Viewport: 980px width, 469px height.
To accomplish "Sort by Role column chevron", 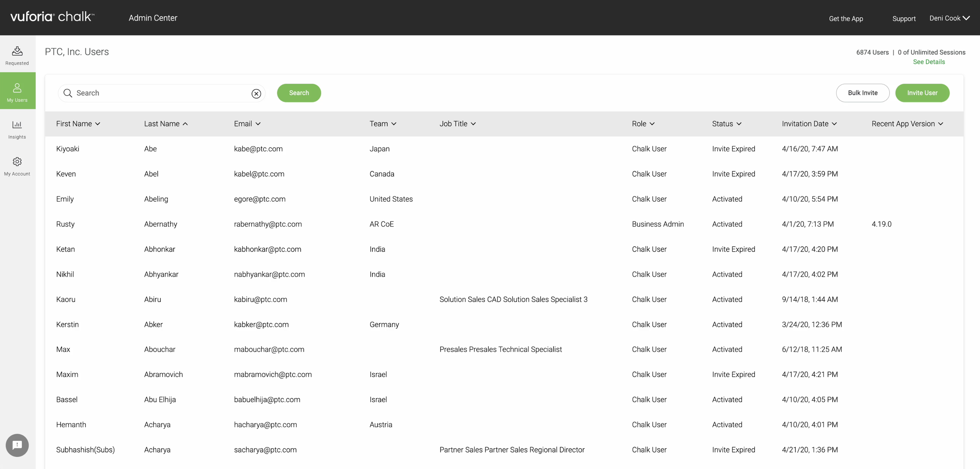I will (x=652, y=124).
